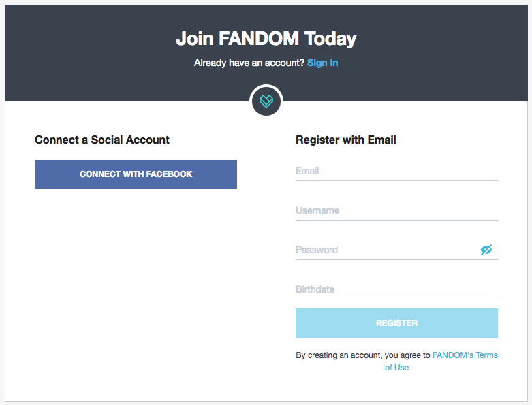Click the 'Already have an account?' text

tap(249, 63)
